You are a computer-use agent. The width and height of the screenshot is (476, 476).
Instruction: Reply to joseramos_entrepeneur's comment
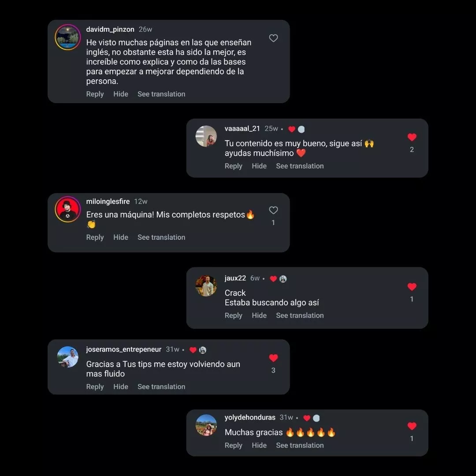(x=95, y=387)
